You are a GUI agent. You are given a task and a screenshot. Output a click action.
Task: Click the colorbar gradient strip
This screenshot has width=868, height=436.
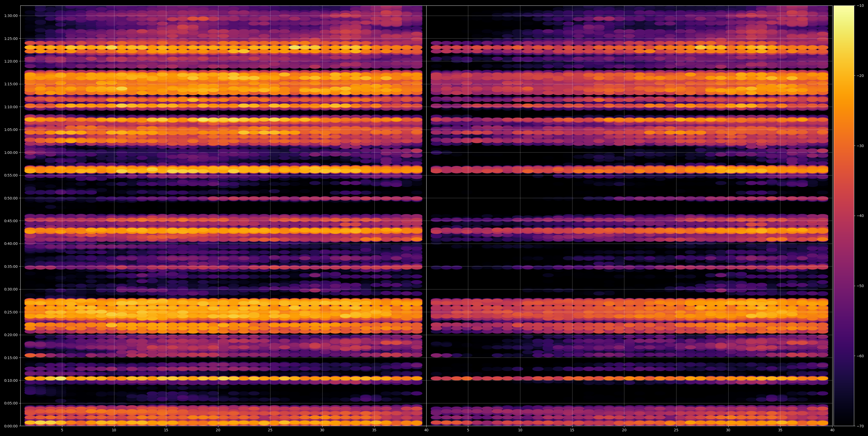tap(844, 216)
